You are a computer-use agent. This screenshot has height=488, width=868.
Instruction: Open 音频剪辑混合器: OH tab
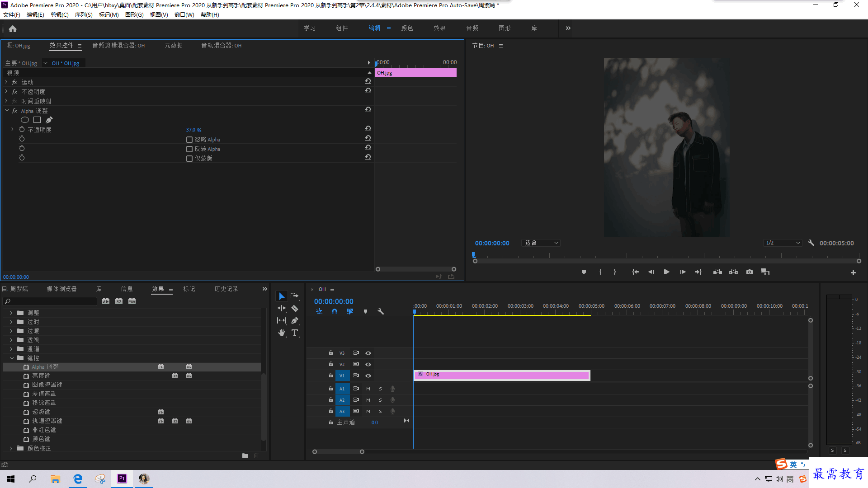click(118, 46)
